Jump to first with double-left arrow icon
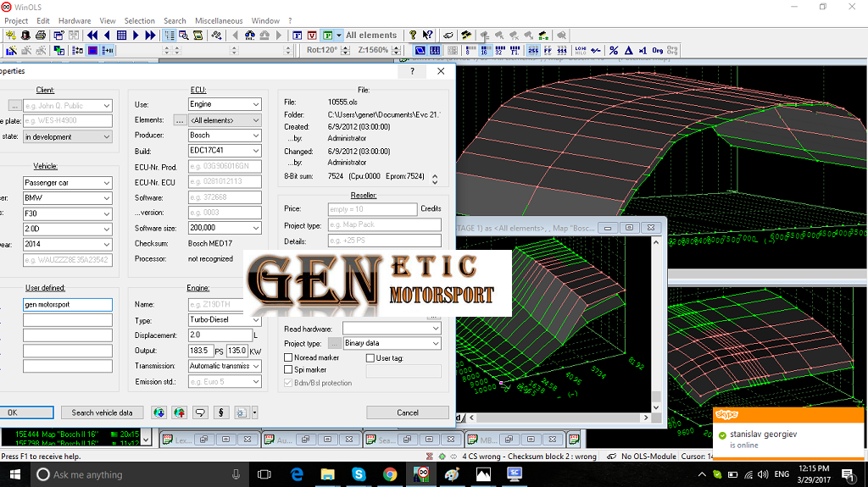 92,36
